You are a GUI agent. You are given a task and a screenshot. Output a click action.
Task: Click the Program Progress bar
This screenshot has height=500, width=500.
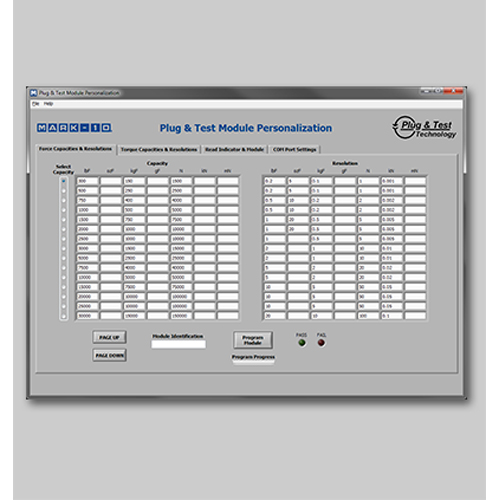(x=253, y=363)
